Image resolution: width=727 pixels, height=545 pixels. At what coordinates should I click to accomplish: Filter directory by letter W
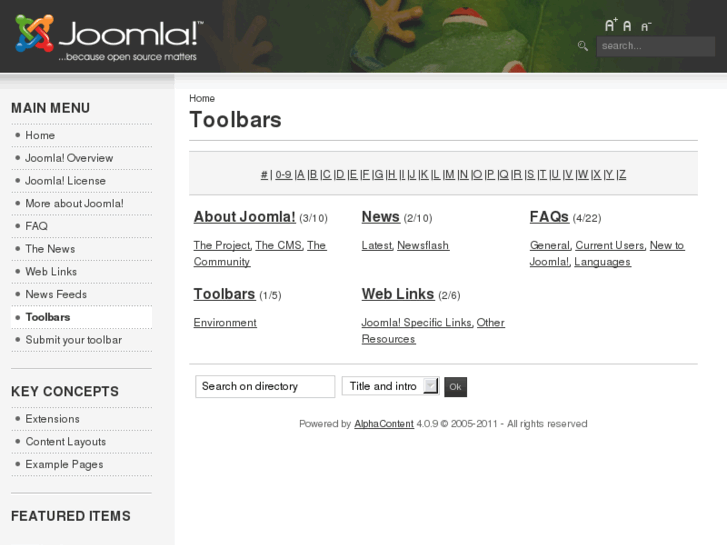[583, 174]
